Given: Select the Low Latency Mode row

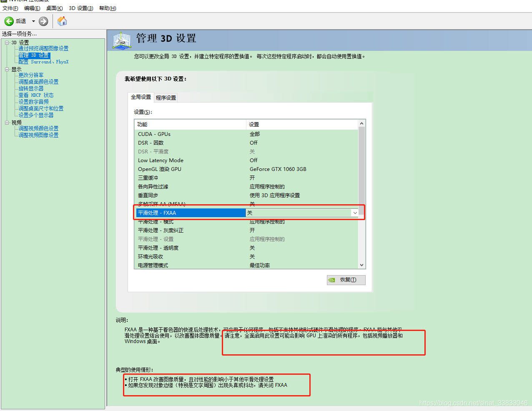Looking at the screenshot, I should [246, 160].
